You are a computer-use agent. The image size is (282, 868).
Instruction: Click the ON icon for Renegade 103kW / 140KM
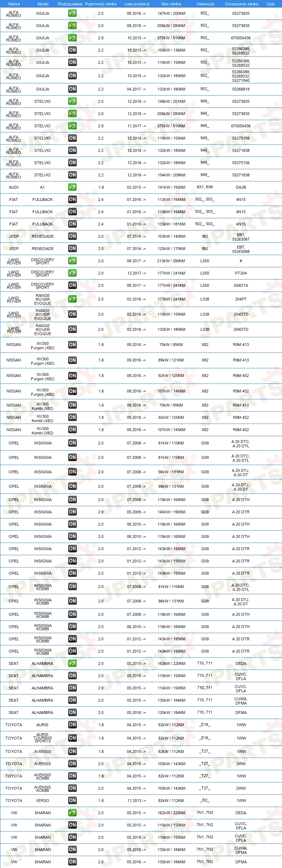click(x=72, y=236)
